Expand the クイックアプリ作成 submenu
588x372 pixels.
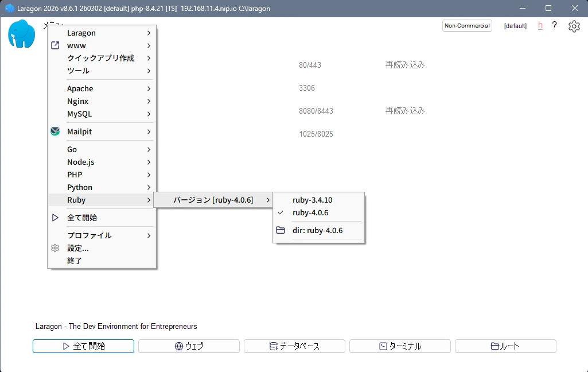(102, 58)
